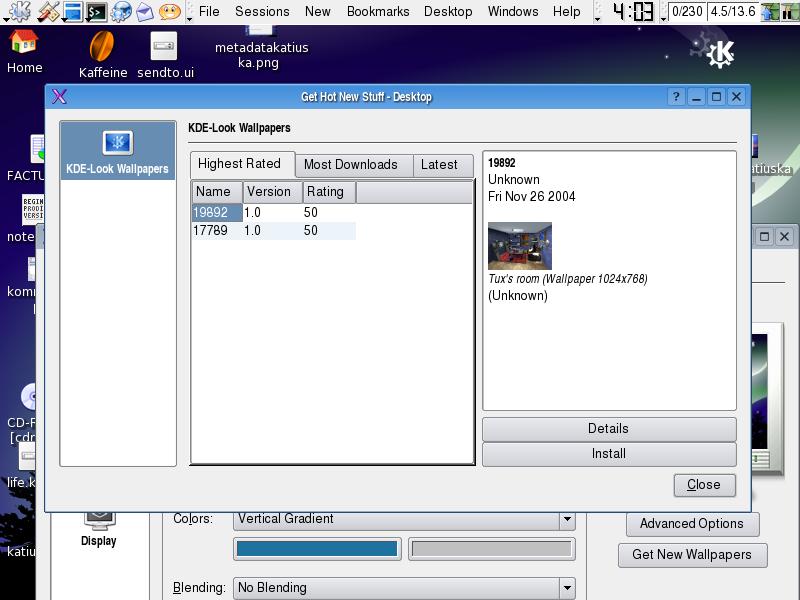Screen dimensions: 800x600
Task: Click the Fri Nov 26 2004 date text
Action: (x=532, y=196)
